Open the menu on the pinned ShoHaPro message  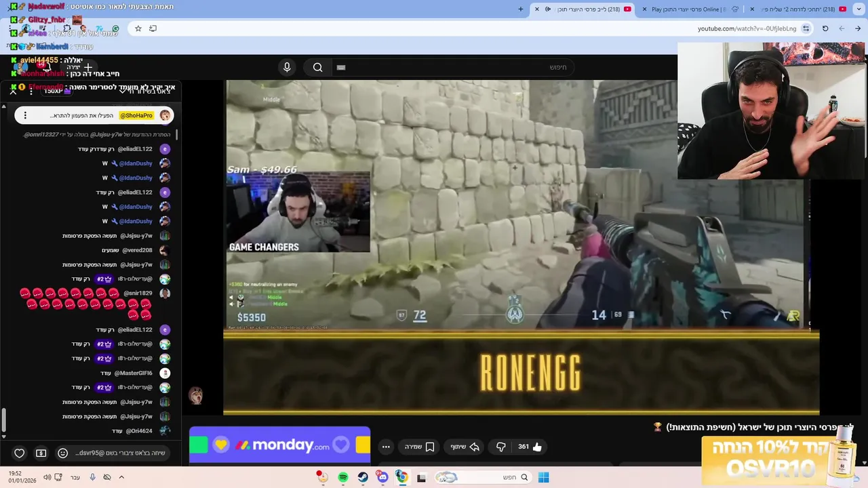click(x=25, y=115)
